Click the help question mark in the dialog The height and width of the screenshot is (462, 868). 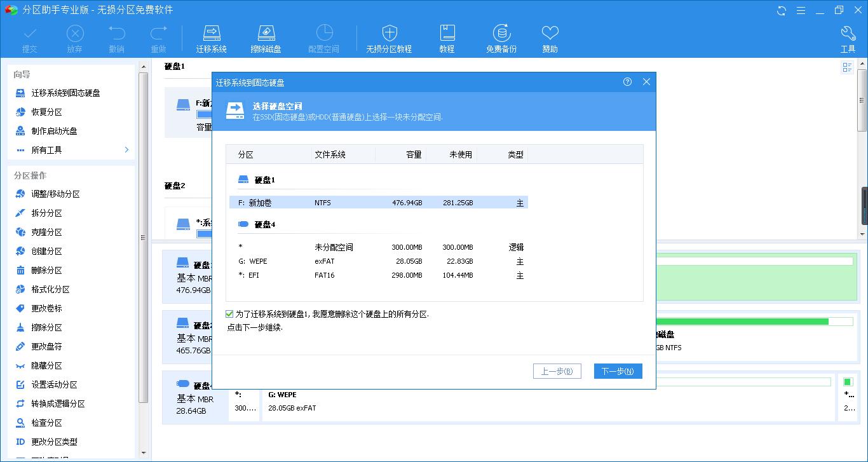628,82
